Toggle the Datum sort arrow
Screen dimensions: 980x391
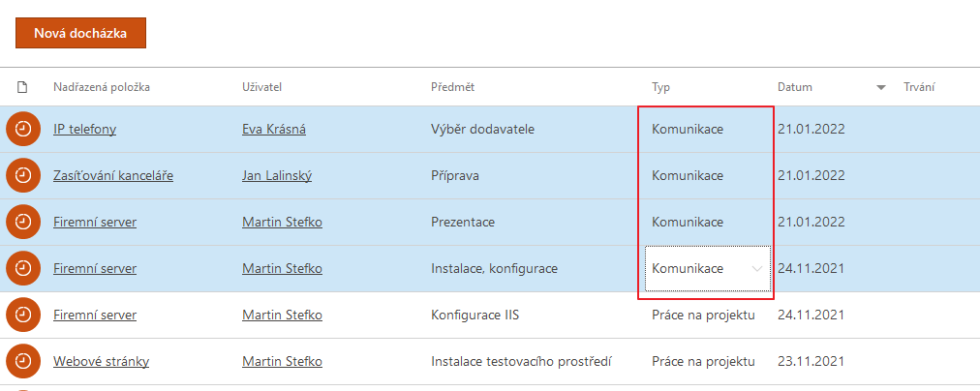pyautogui.click(x=881, y=88)
